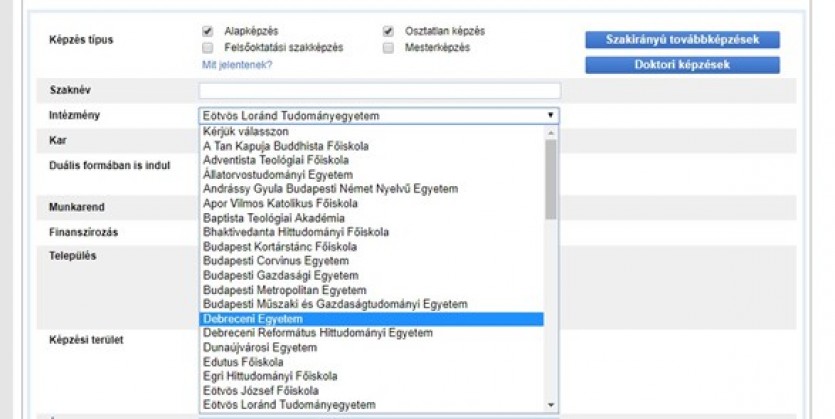Select Budapest Kortárstánc Főiskola

pos(372,247)
